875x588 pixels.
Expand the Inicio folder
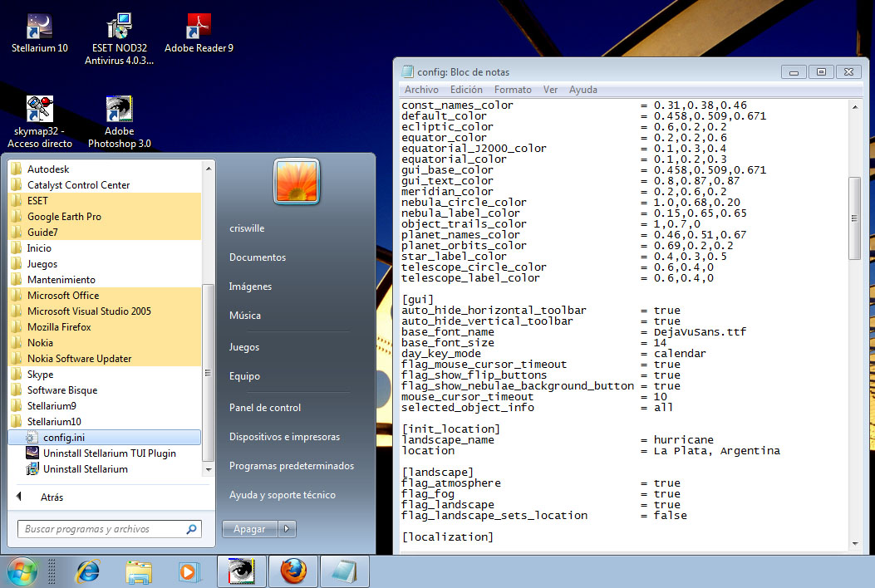(105, 248)
